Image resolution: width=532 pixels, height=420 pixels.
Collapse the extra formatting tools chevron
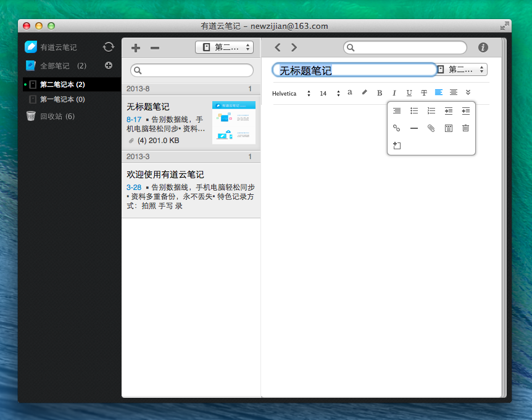[468, 93]
